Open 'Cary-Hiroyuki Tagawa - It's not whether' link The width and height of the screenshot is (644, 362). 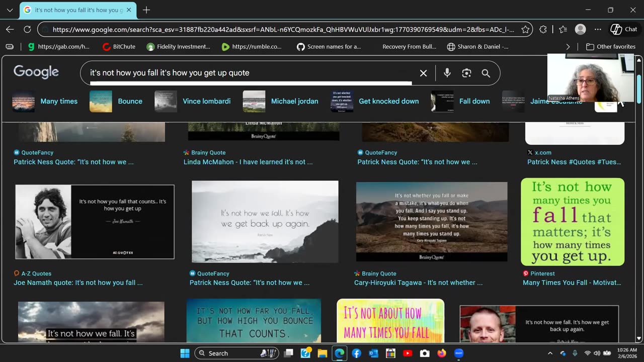click(x=418, y=283)
